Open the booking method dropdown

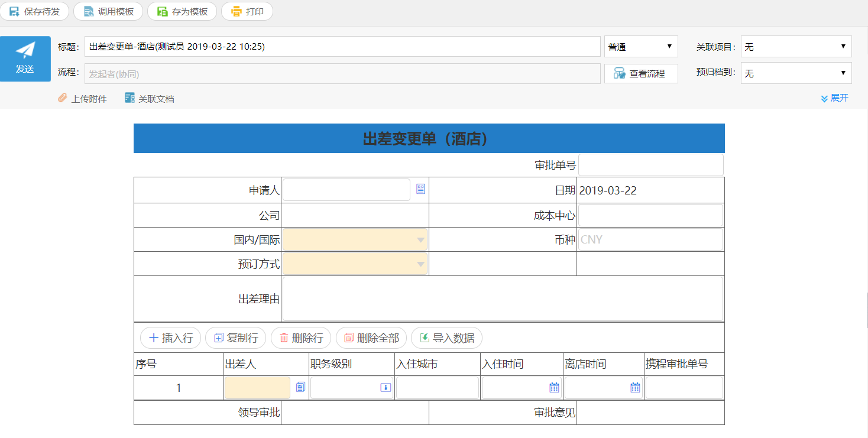point(355,264)
